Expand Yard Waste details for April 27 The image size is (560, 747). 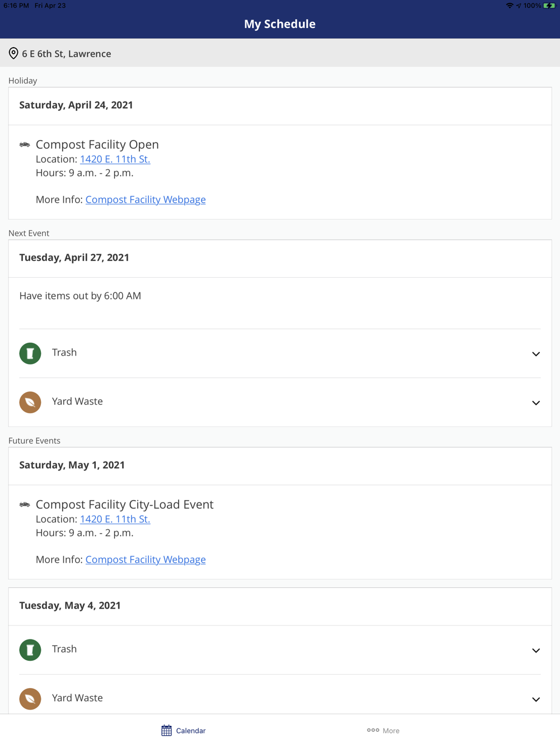click(535, 403)
